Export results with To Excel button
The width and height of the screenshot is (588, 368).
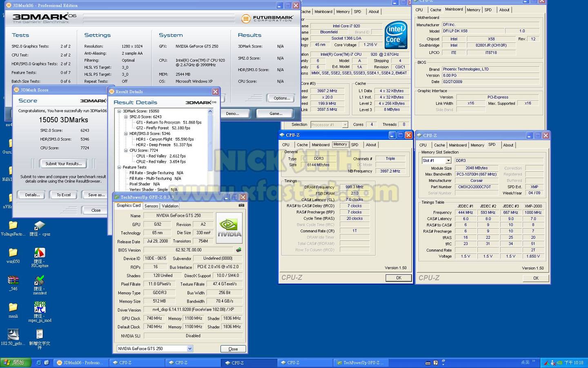(x=64, y=195)
